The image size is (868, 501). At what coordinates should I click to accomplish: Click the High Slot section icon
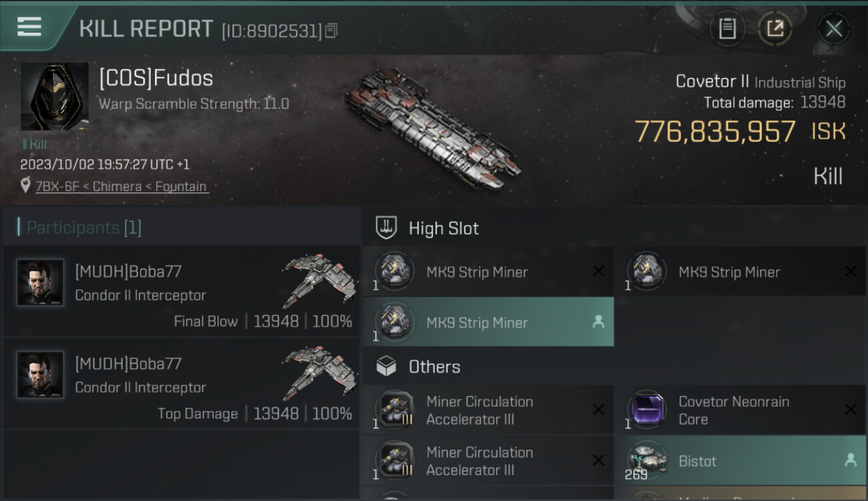(387, 228)
